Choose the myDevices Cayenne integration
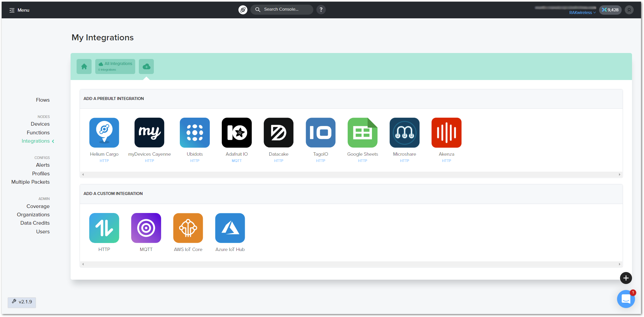 coord(150,133)
